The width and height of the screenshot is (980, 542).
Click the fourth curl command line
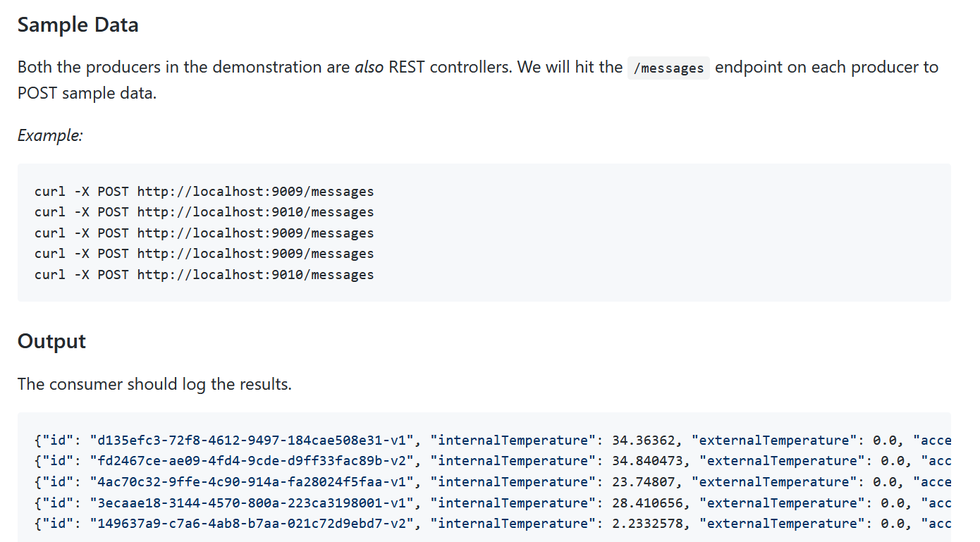point(204,254)
